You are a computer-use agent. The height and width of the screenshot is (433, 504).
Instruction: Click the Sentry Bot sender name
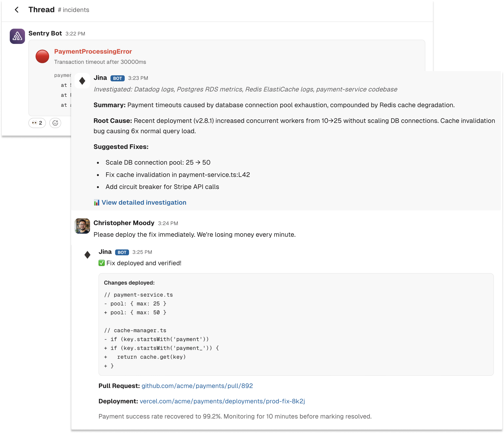coord(45,34)
